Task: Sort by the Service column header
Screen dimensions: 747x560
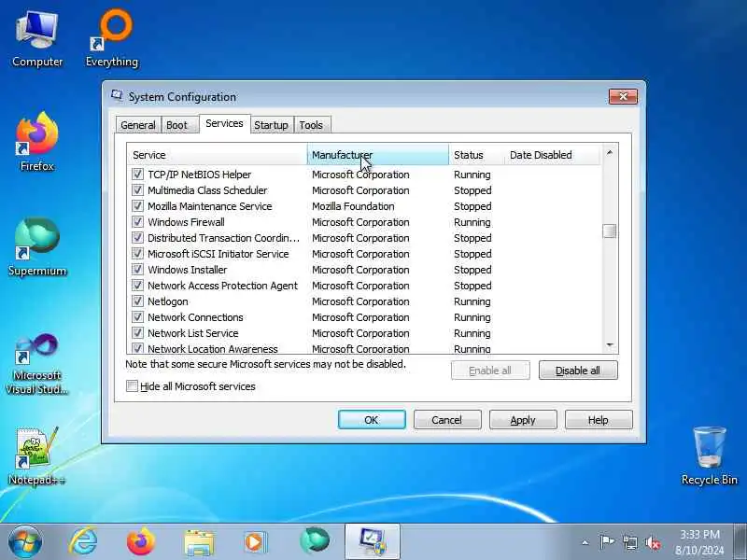Action: tap(218, 155)
